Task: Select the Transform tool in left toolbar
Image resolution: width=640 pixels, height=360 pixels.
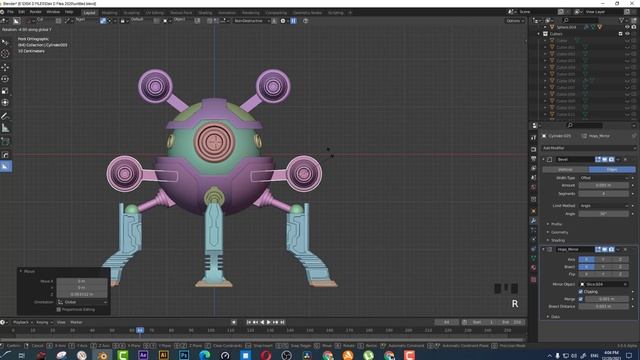Action: coord(5,102)
